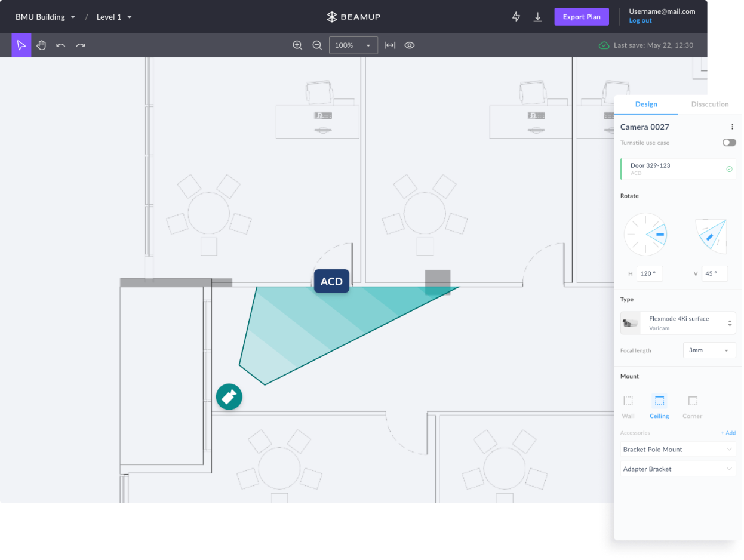Choose Wall mount option
Viewport: 744px width, 560px height.
(x=628, y=406)
